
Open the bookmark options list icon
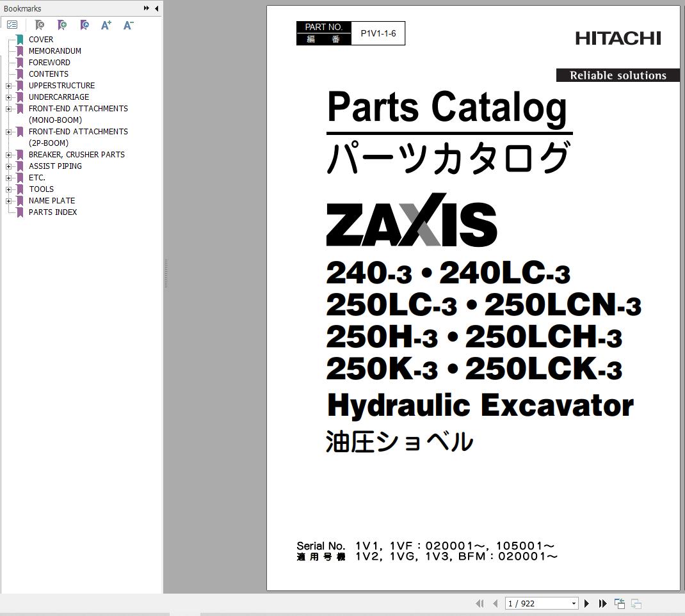tap(12, 26)
